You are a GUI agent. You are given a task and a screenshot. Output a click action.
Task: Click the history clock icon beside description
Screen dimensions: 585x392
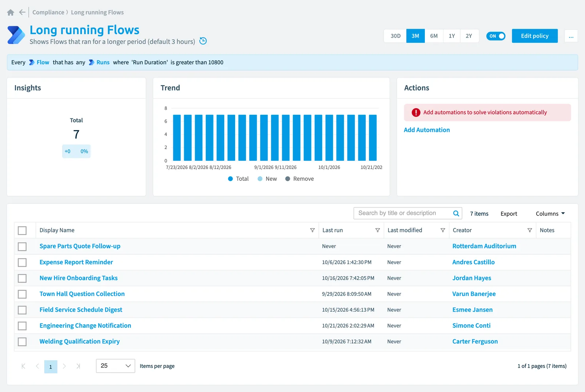pyautogui.click(x=203, y=41)
